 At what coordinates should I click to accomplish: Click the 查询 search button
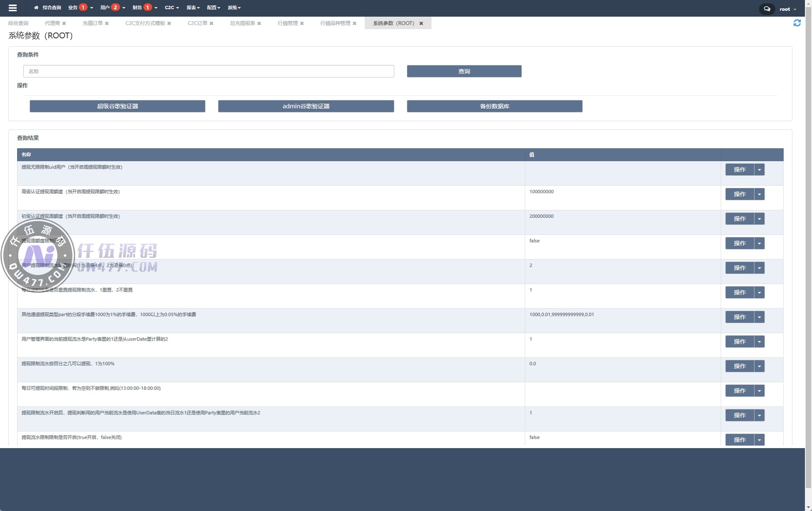click(464, 71)
